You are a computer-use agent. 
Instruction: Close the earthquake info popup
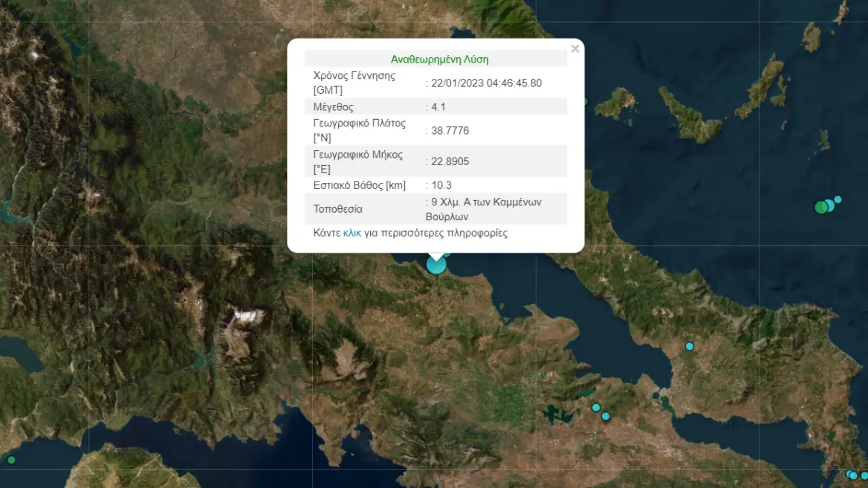[575, 49]
